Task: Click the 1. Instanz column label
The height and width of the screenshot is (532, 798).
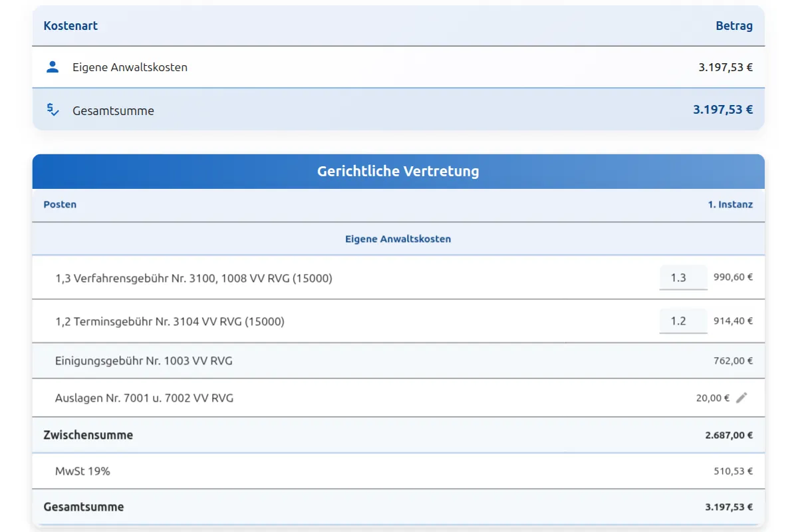Action: tap(731, 204)
